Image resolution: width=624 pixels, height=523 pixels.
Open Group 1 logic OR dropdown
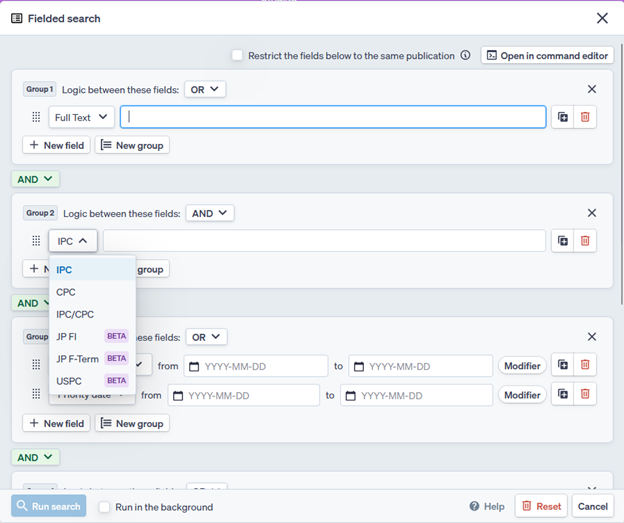pyautogui.click(x=205, y=89)
